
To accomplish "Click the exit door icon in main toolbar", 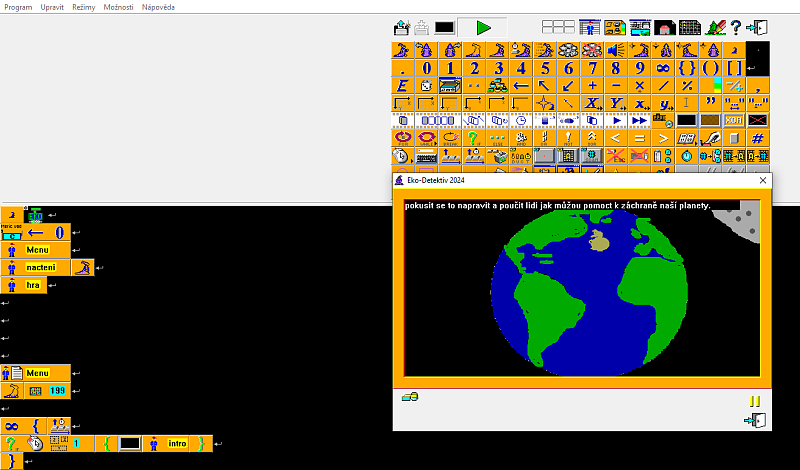I will pos(757,28).
